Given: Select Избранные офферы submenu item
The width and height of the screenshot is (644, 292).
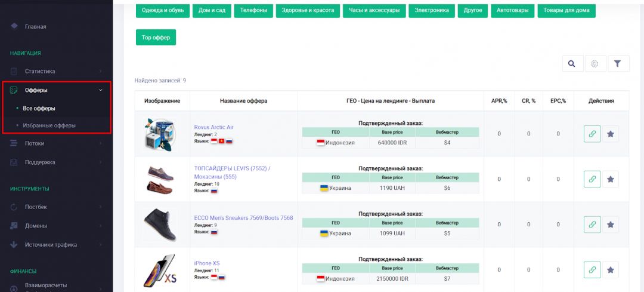Looking at the screenshot, I should 49,125.
